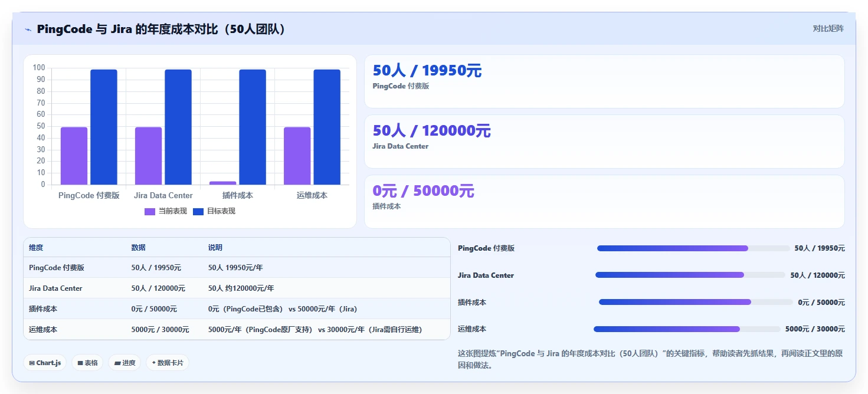Click the 运维成本 x-axis label under the chart

[312, 195]
